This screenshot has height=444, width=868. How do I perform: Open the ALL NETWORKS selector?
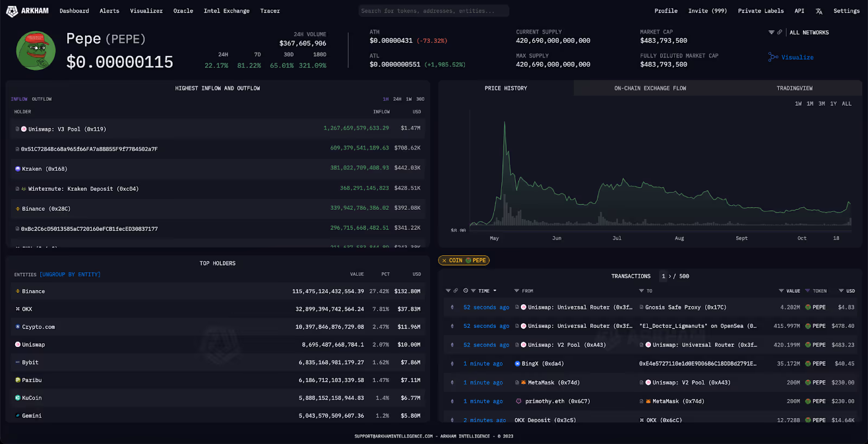tap(809, 33)
